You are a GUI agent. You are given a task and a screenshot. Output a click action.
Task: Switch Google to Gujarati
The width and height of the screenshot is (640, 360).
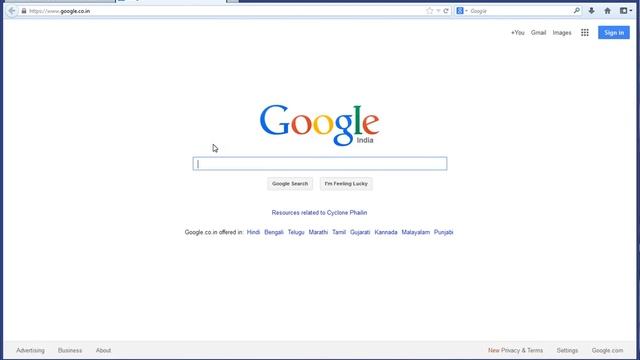(360, 232)
